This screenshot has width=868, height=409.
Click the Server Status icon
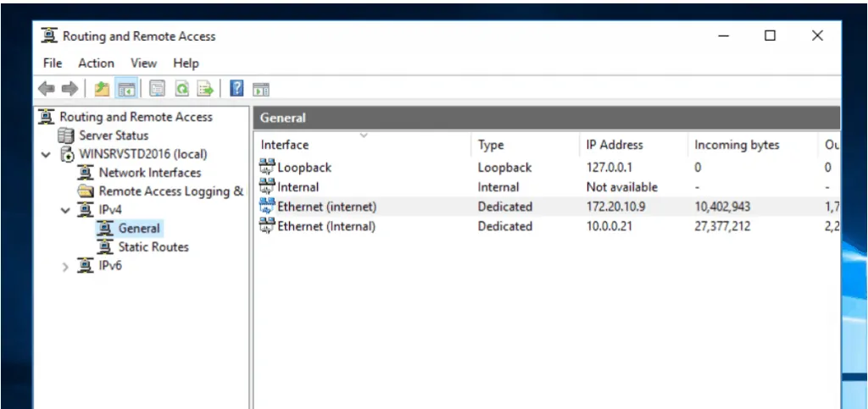(x=66, y=135)
